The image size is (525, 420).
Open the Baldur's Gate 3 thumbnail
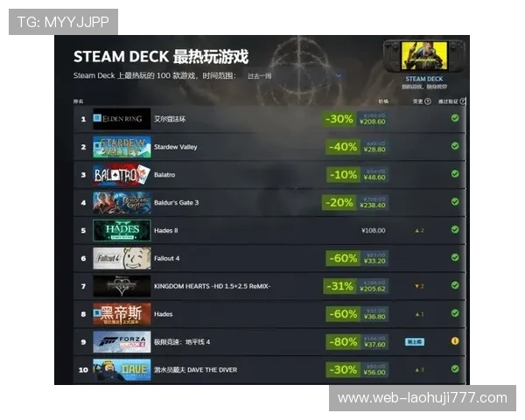coord(122,202)
